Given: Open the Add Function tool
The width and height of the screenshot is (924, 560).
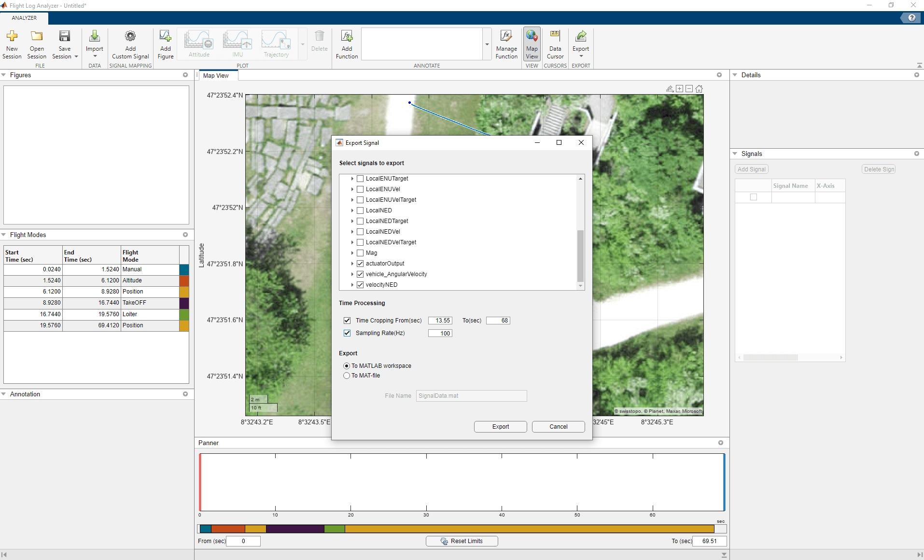Looking at the screenshot, I should click(347, 37).
